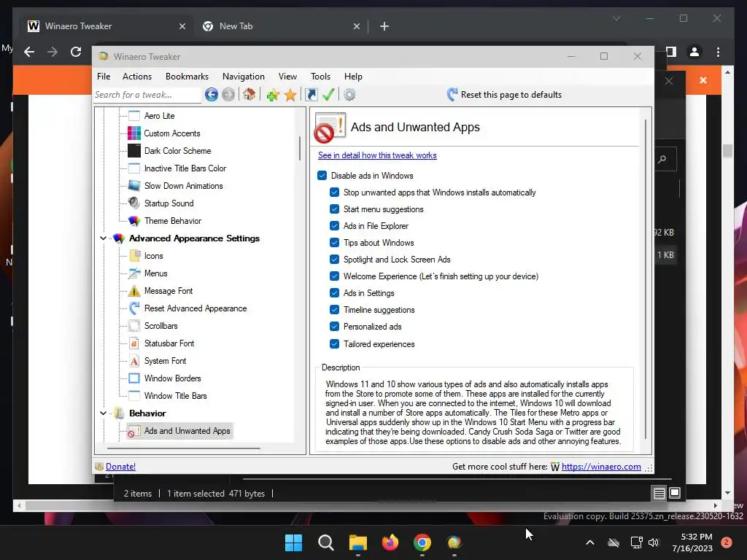
Task: Click Reset this page to defaults
Action: [x=504, y=95]
